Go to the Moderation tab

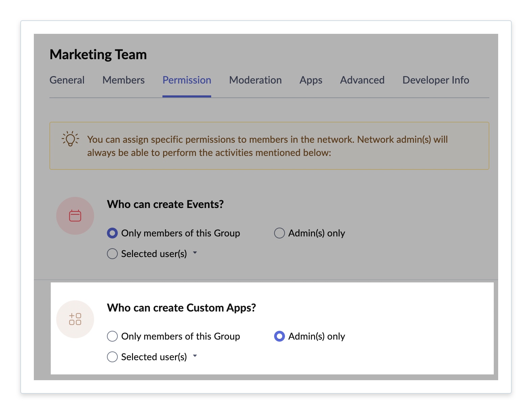(255, 80)
